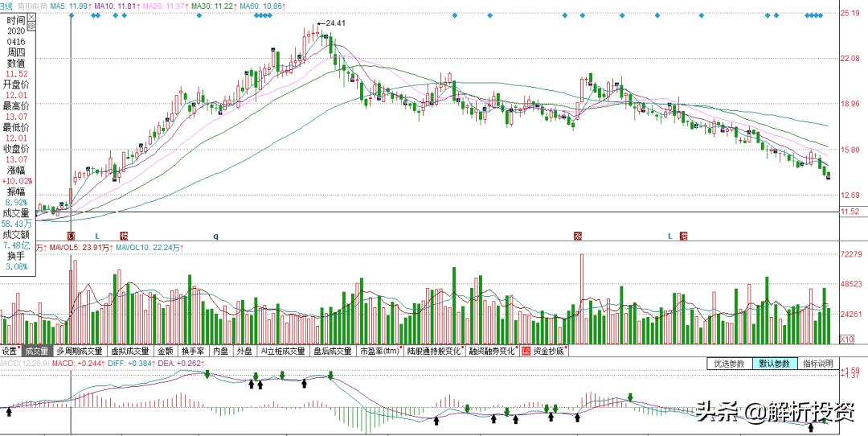Open the 设置 tab

(10, 352)
